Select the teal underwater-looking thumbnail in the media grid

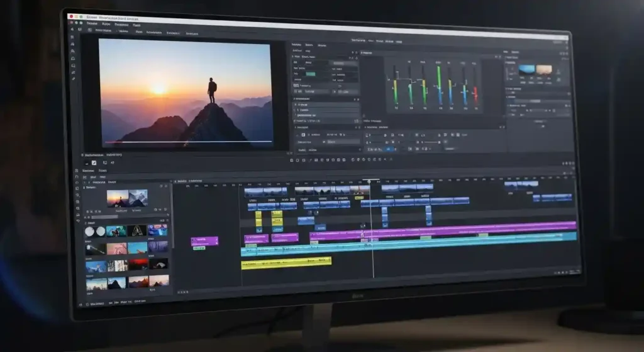(x=116, y=232)
